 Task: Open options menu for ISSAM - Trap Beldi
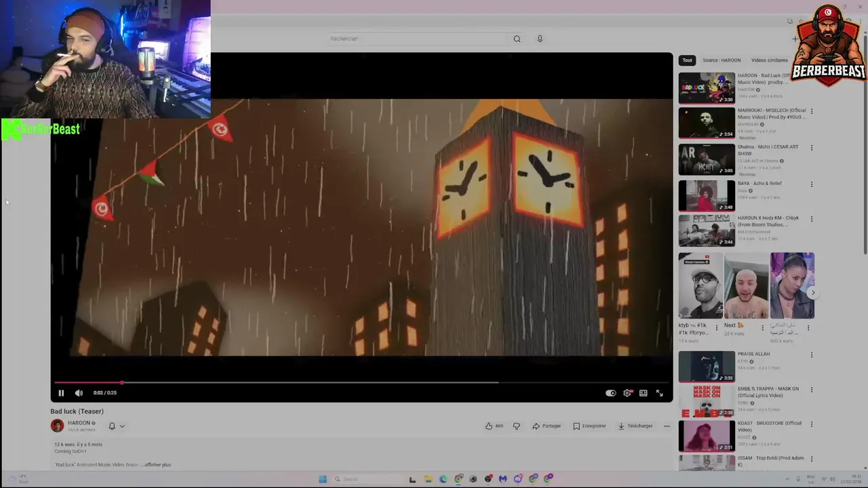point(812,459)
